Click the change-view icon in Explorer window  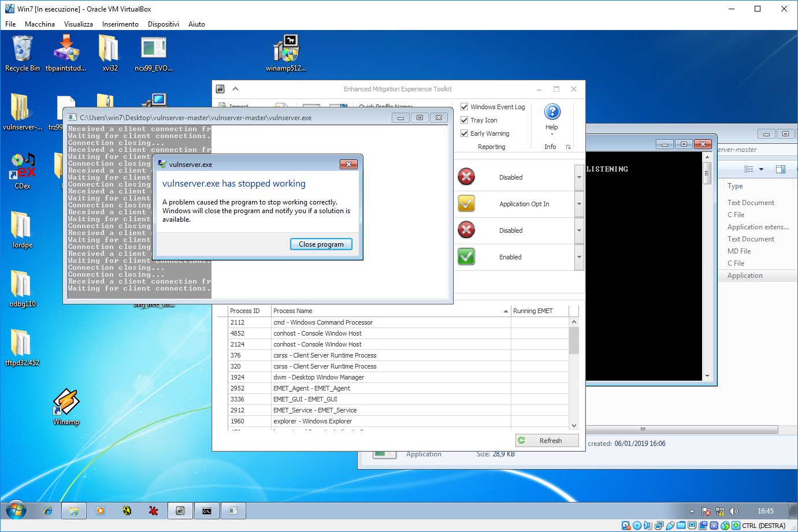point(749,169)
